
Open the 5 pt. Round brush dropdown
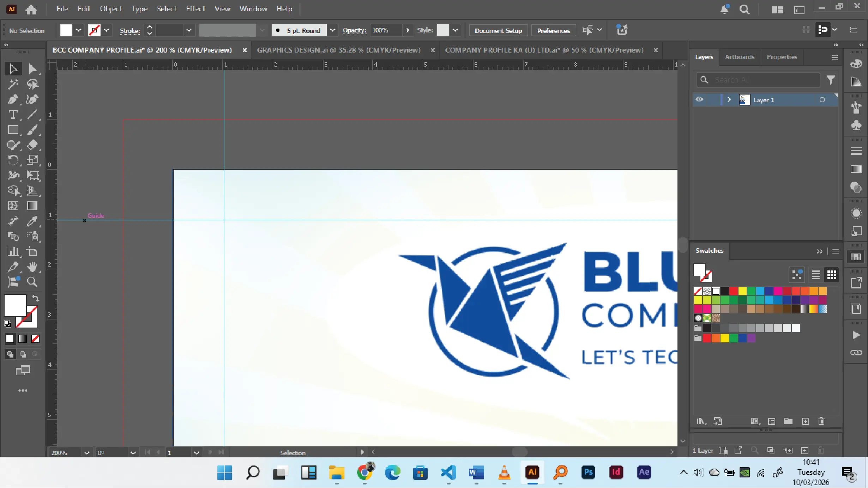pos(332,31)
